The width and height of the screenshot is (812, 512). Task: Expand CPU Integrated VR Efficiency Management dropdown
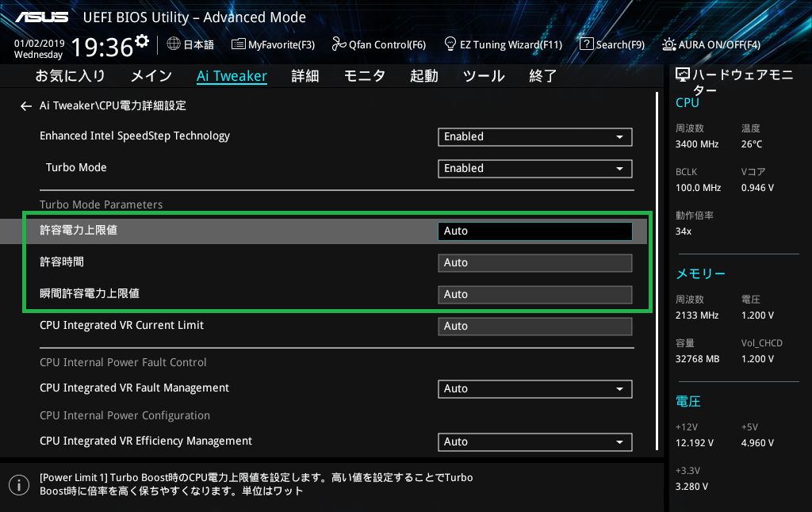tap(535, 442)
